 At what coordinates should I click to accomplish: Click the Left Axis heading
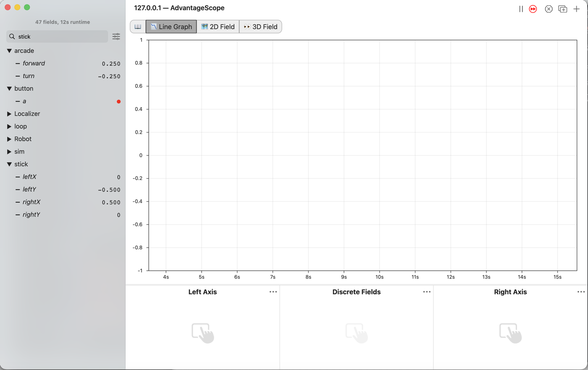tap(202, 292)
